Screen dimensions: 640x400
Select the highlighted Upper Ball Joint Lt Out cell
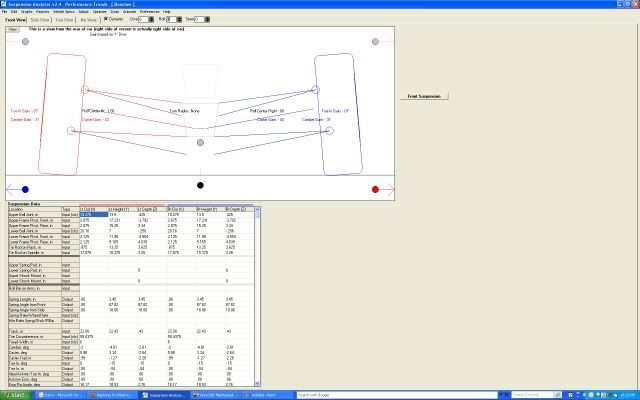click(94, 215)
